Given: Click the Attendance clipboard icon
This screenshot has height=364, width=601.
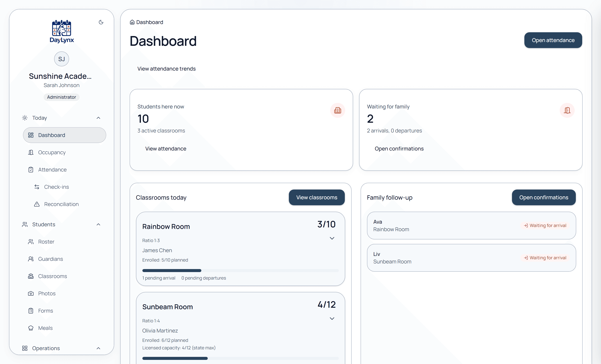Looking at the screenshot, I should point(31,170).
